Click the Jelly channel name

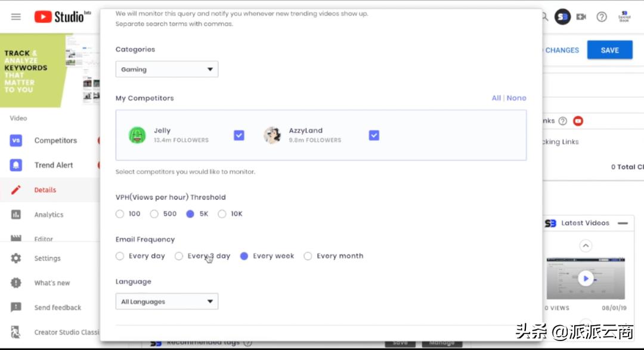[x=162, y=131]
